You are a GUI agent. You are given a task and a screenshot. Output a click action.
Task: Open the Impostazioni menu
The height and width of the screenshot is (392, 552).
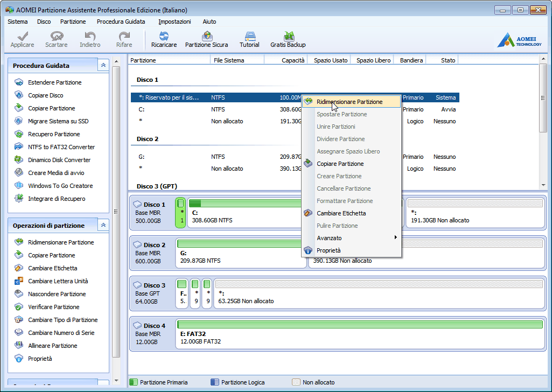coord(174,22)
